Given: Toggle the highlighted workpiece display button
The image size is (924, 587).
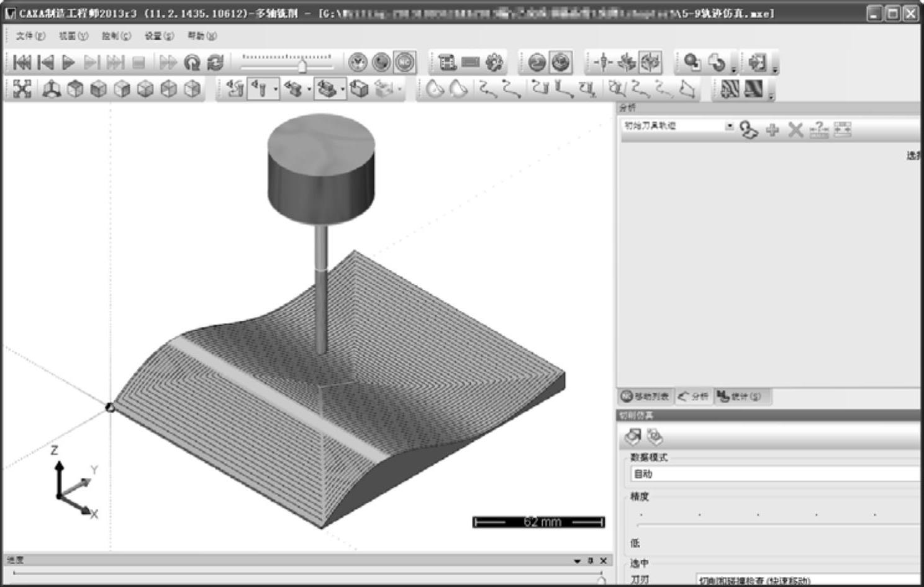Looking at the screenshot, I should click(326, 89).
